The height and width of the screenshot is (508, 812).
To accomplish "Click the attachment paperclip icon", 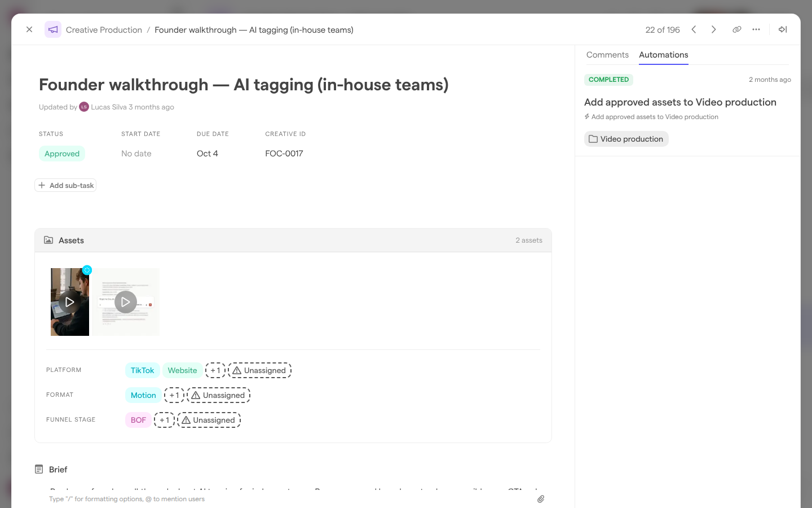I will (x=540, y=499).
